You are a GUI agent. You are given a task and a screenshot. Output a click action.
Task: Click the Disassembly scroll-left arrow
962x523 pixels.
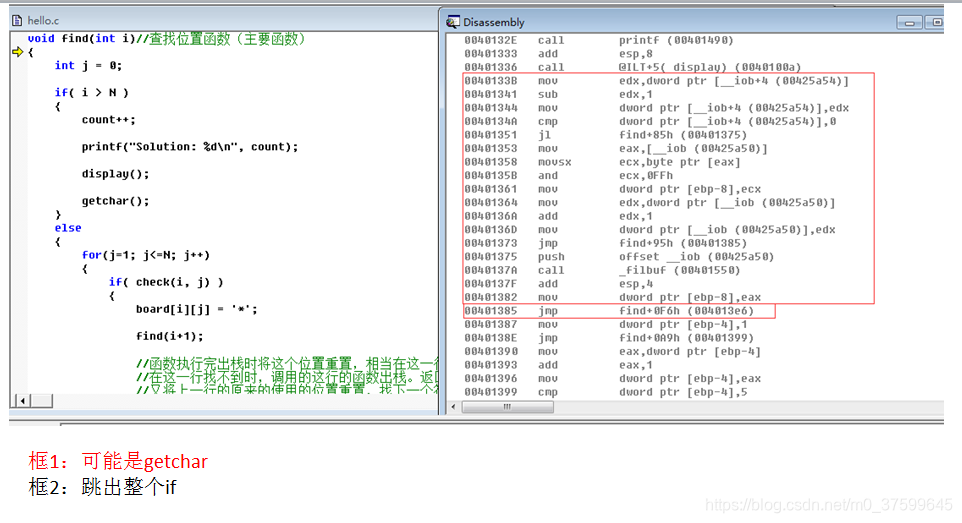pos(454,407)
